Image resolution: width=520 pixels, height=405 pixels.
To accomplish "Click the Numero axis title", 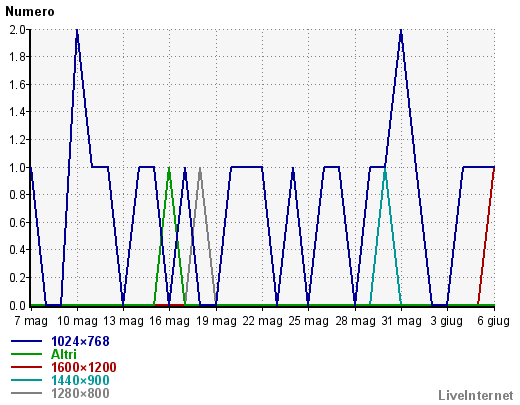I will 30,12.
